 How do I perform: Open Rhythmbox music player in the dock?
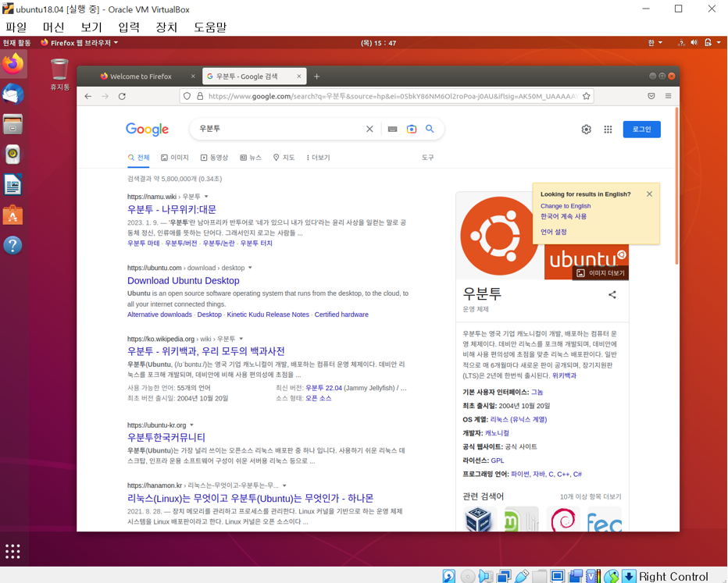coord(13,155)
